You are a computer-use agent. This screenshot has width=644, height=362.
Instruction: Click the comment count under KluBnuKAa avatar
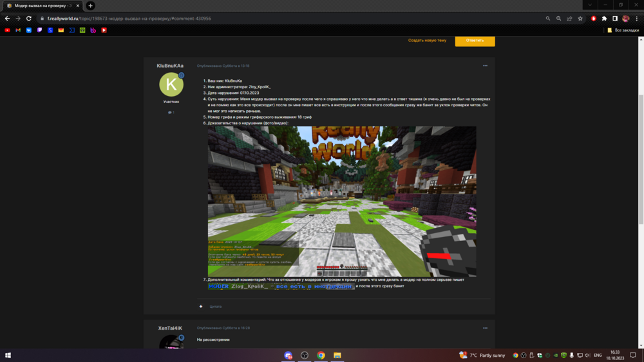pos(171,113)
